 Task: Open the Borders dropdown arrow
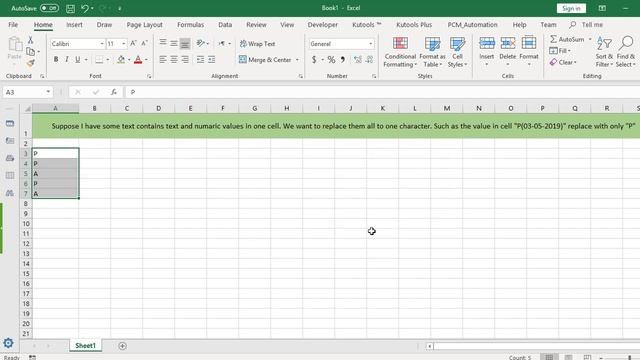108,60
